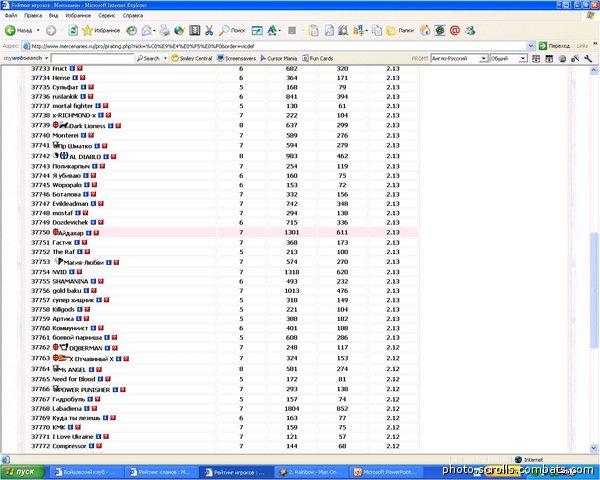
Task: Click player name I Love Ukraine
Action: pos(73,436)
